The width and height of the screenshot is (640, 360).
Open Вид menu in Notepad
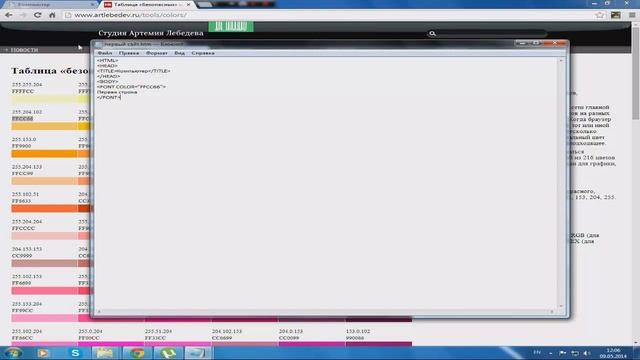click(179, 53)
